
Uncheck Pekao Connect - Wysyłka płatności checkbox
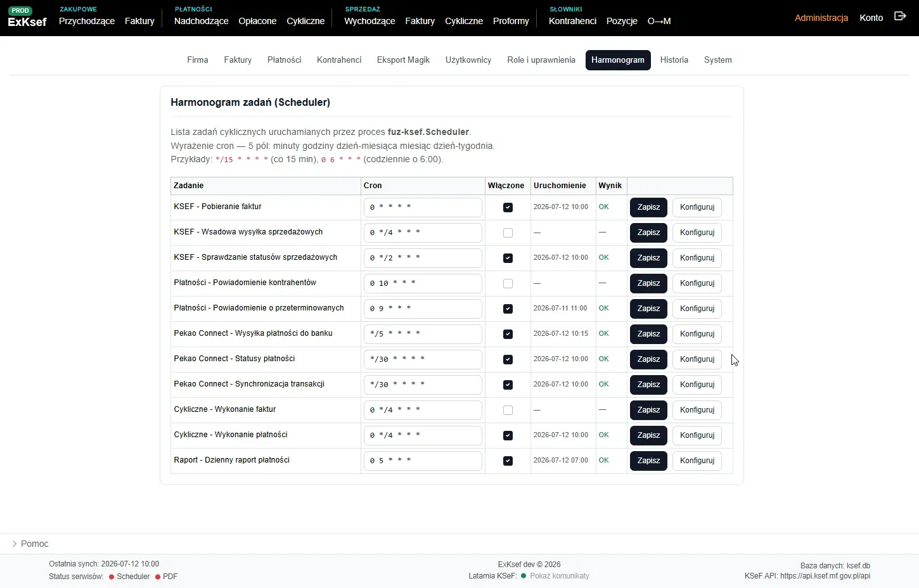pos(508,334)
